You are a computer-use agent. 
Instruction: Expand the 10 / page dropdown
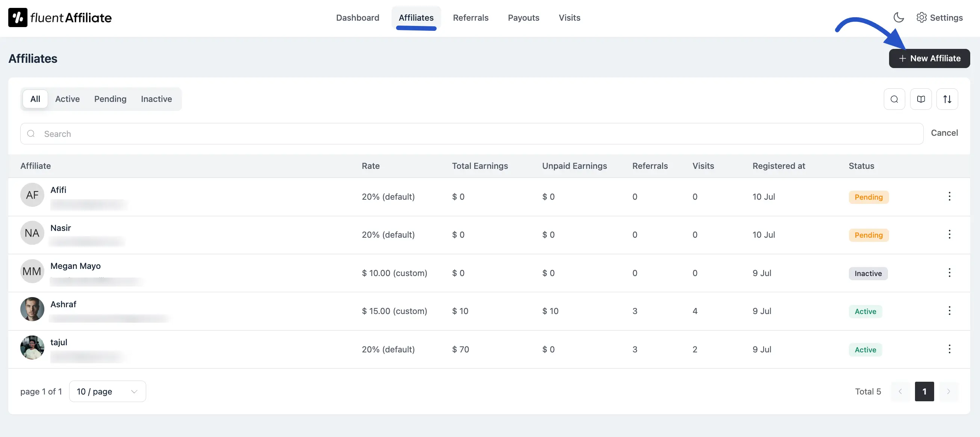coord(107,391)
